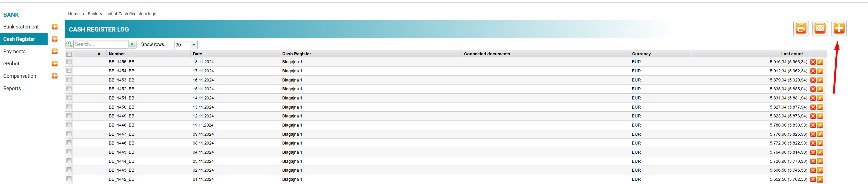Screen dimensions: 868x184
Task: Print the cash register log
Action: pos(801,29)
